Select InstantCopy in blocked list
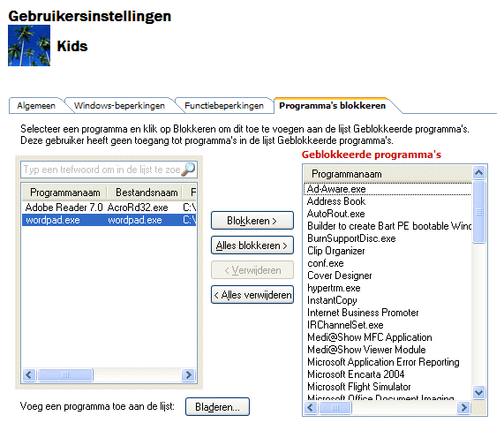504x423 pixels. click(x=387, y=300)
